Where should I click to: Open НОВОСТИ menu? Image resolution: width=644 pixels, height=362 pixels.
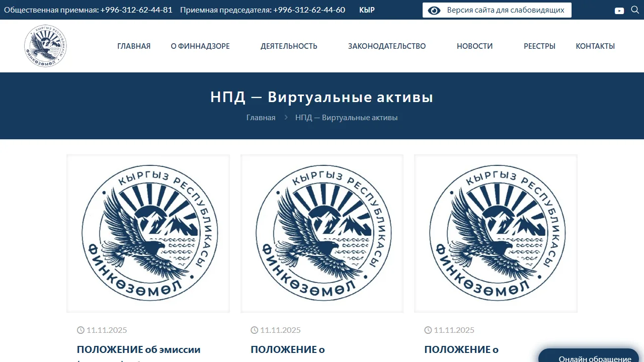(x=474, y=46)
